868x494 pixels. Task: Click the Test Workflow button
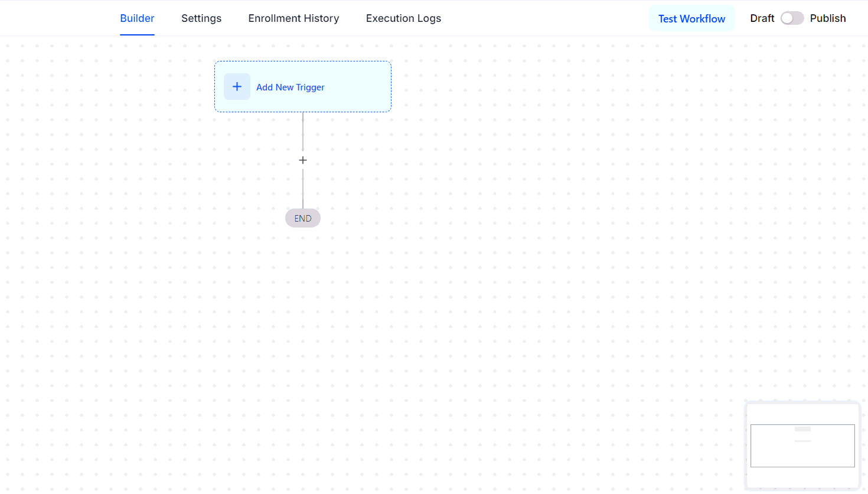coord(691,18)
